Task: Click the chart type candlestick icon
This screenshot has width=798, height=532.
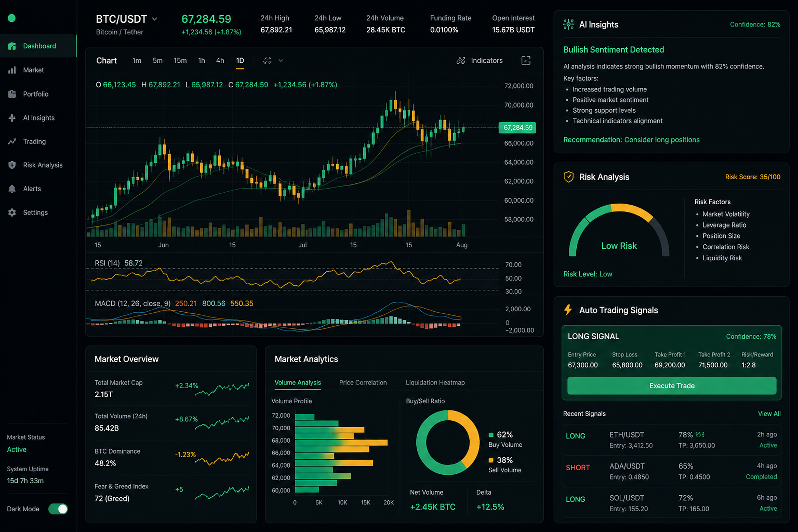Action: (x=267, y=60)
